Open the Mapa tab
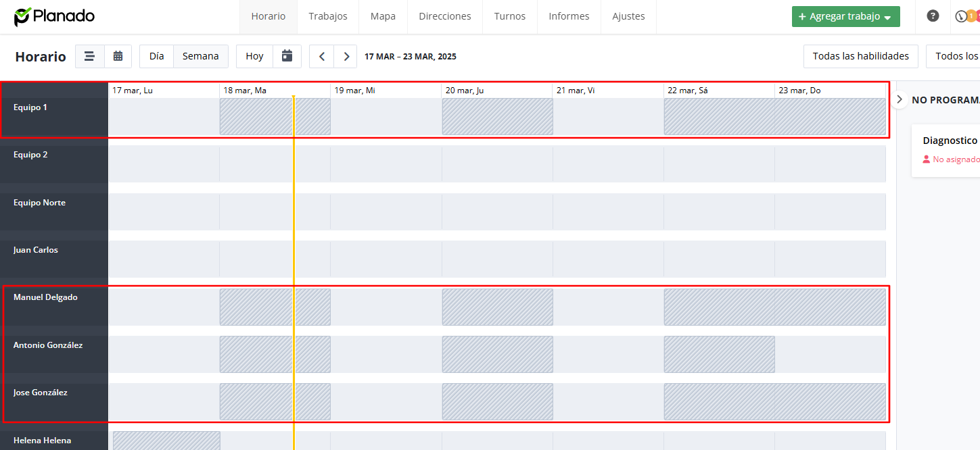 pyautogui.click(x=383, y=16)
